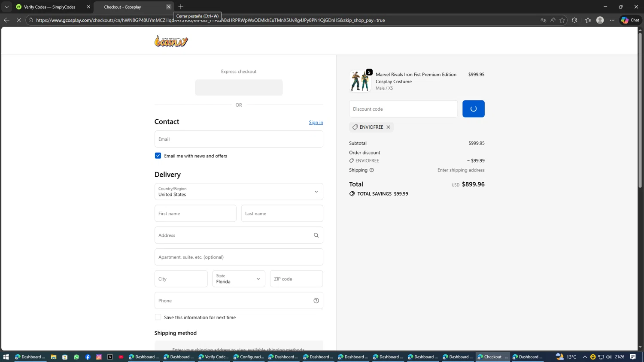This screenshot has width=644, height=362.
Task: Open Copilot Chat button
Action: 630,20
